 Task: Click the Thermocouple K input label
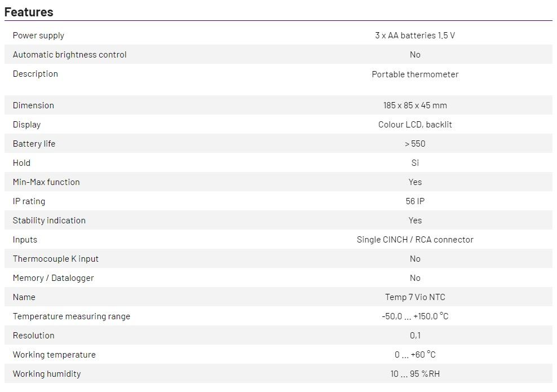[x=55, y=259]
